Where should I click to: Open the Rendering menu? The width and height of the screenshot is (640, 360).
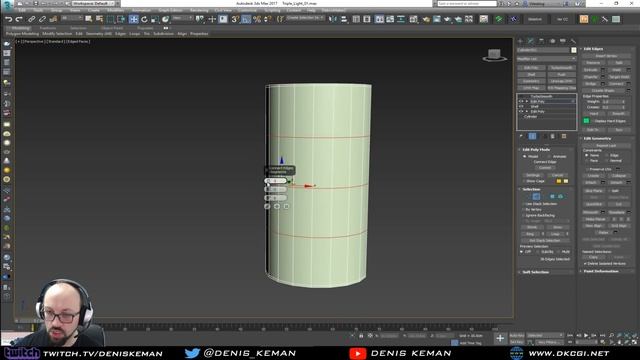pos(199,10)
